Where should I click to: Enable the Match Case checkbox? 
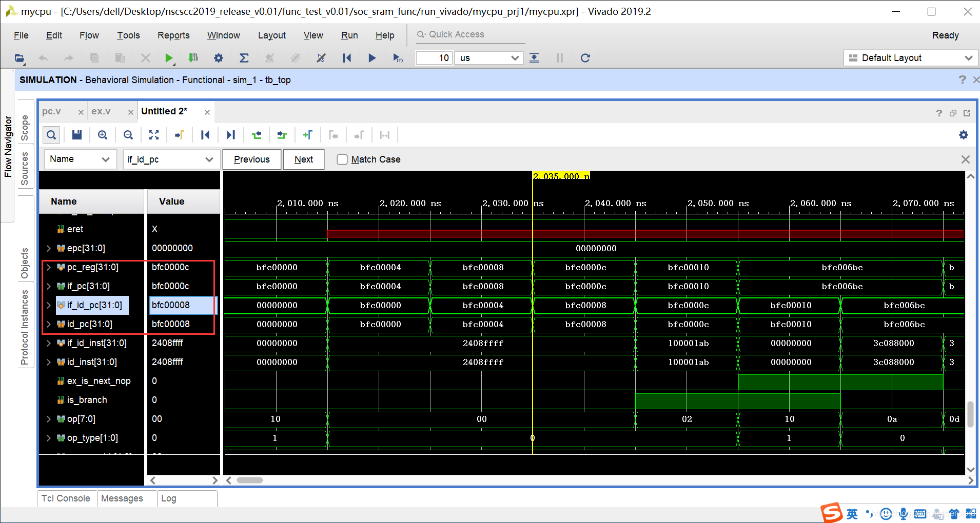click(x=342, y=159)
